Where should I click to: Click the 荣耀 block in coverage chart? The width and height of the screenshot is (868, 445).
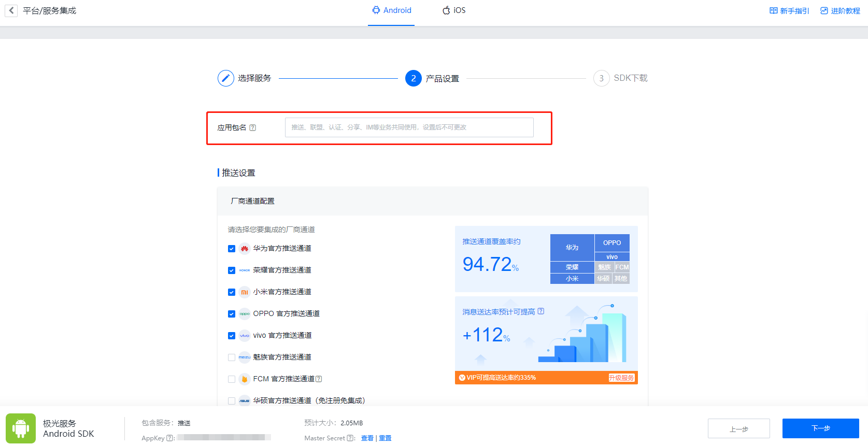point(572,267)
